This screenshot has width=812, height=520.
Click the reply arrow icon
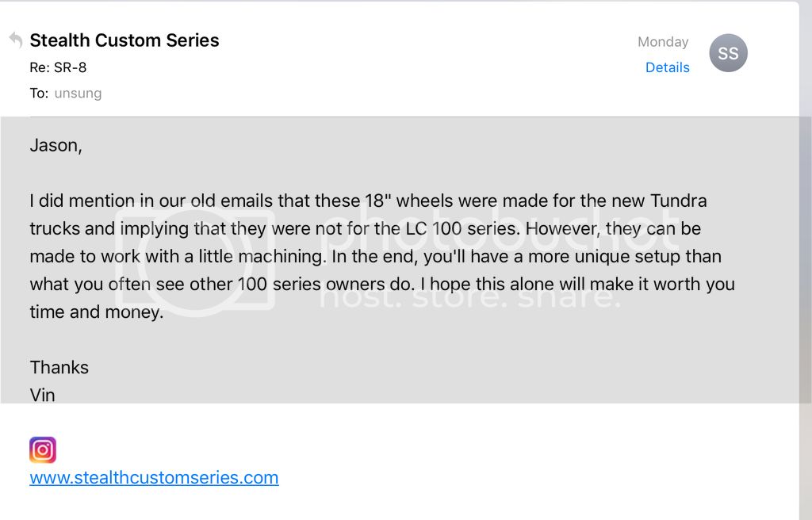pos(15,40)
